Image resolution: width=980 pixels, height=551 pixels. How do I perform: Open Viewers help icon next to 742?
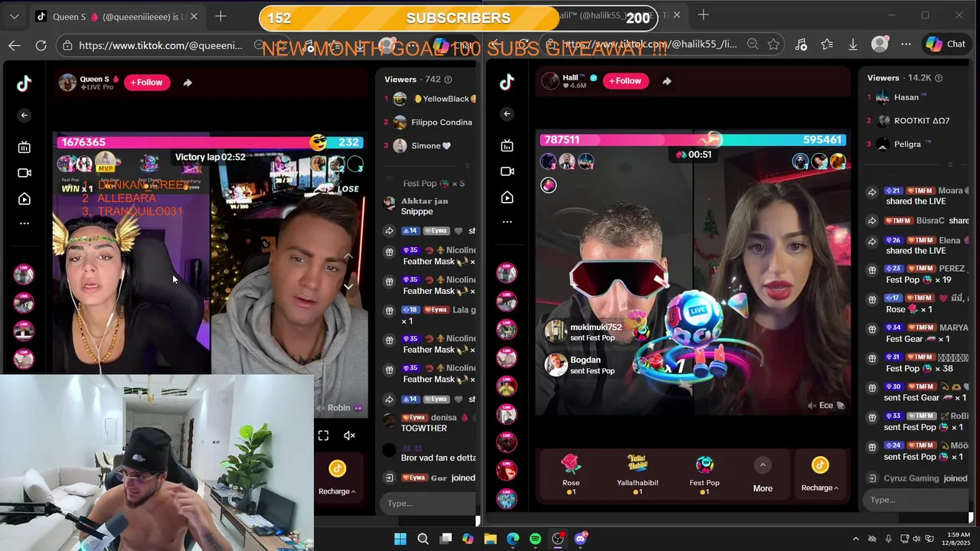449,80
